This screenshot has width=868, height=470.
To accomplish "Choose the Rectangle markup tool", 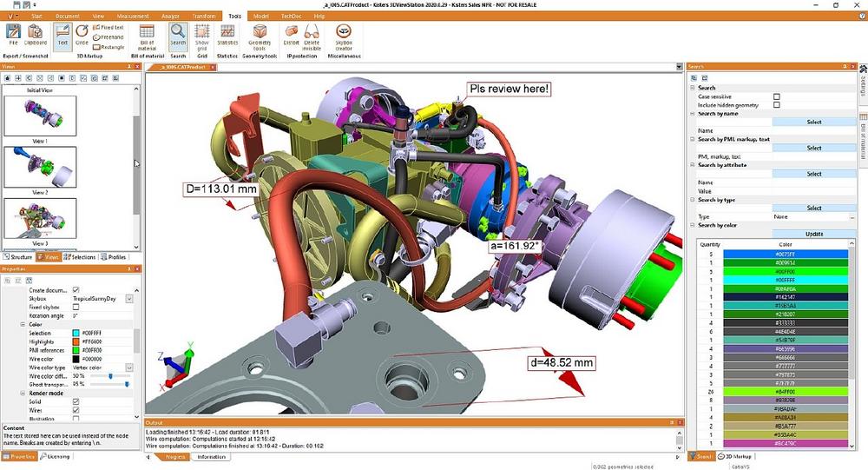I will click(108, 47).
